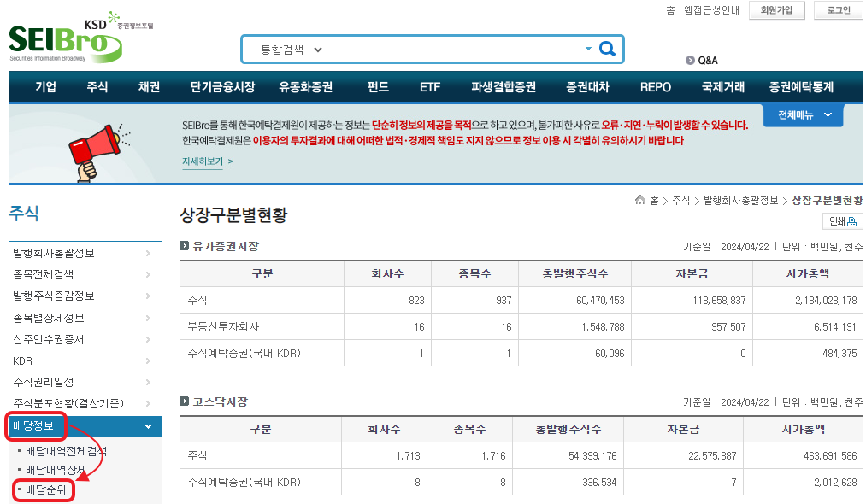Open the 자세히보기 link

point(207,161)
